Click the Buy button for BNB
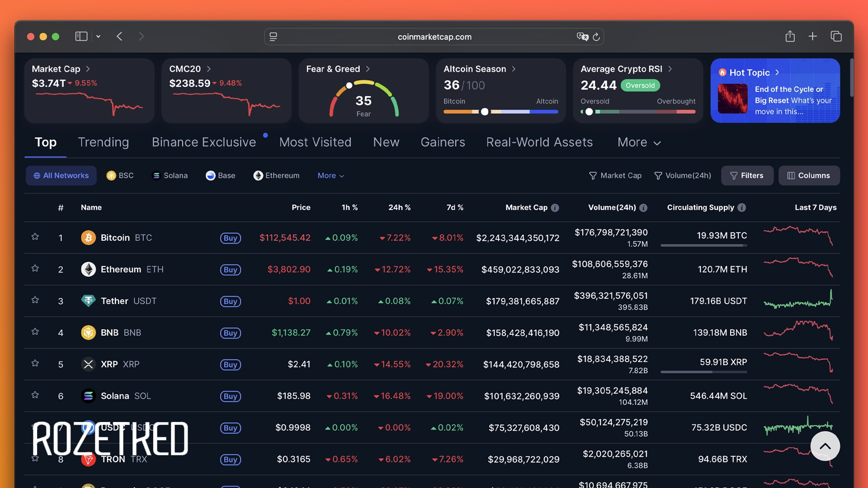The height and width of the screenshot is (488, 868). coord(230,333)
